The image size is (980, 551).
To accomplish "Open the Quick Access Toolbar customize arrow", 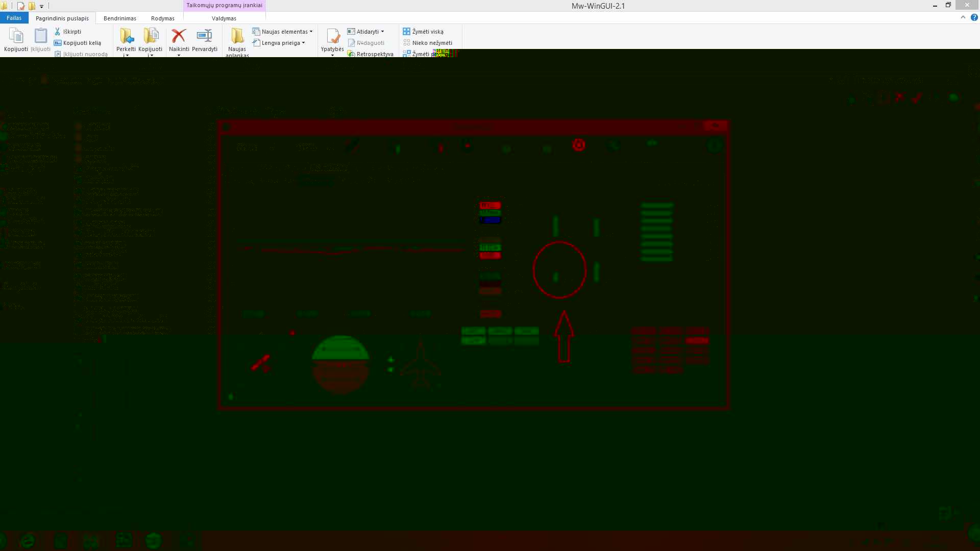I will point(41,6).
